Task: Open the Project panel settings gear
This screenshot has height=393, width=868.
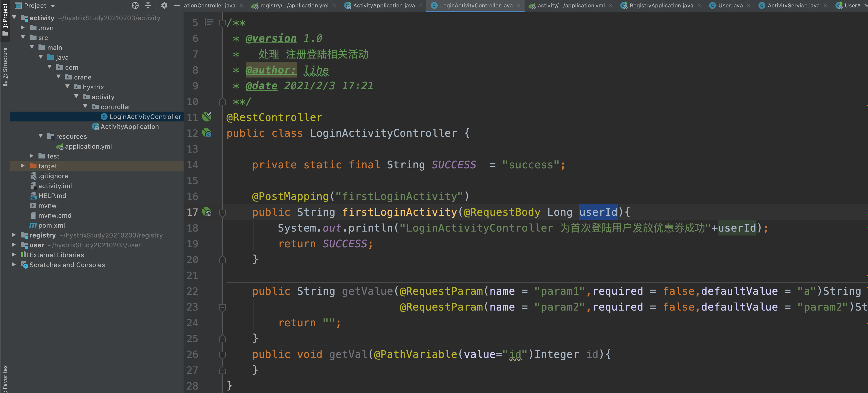Action: [x=164, y=5]
